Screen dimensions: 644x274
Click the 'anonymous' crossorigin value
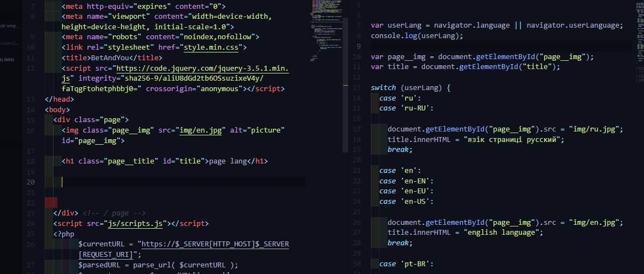click(219, 89)
